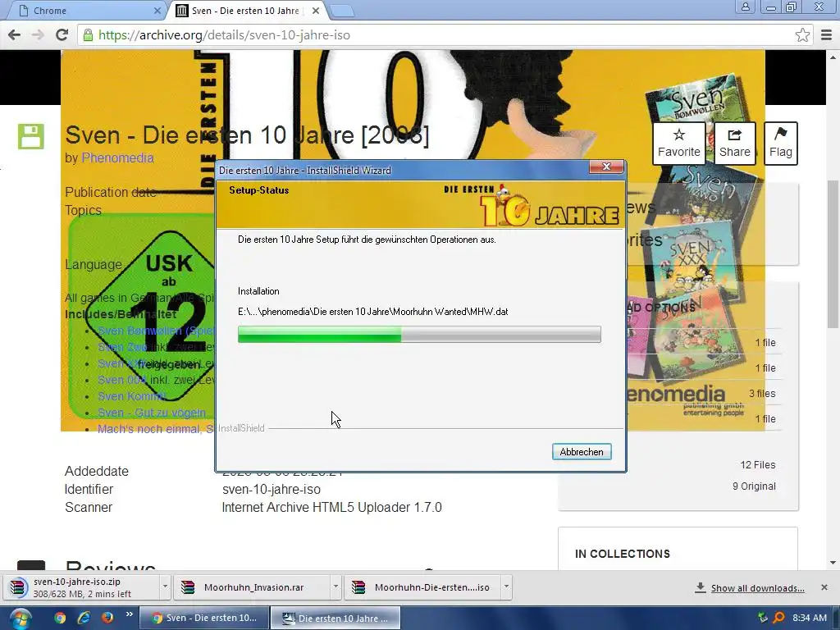Click the browser Back arrow

(x=15, y=35)
